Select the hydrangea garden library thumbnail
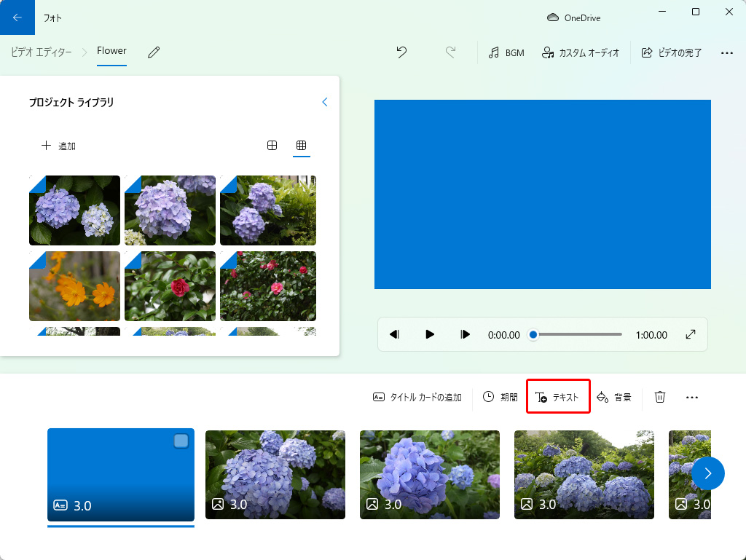The width and height of the screenshot is (746, 560). (268, 210)
